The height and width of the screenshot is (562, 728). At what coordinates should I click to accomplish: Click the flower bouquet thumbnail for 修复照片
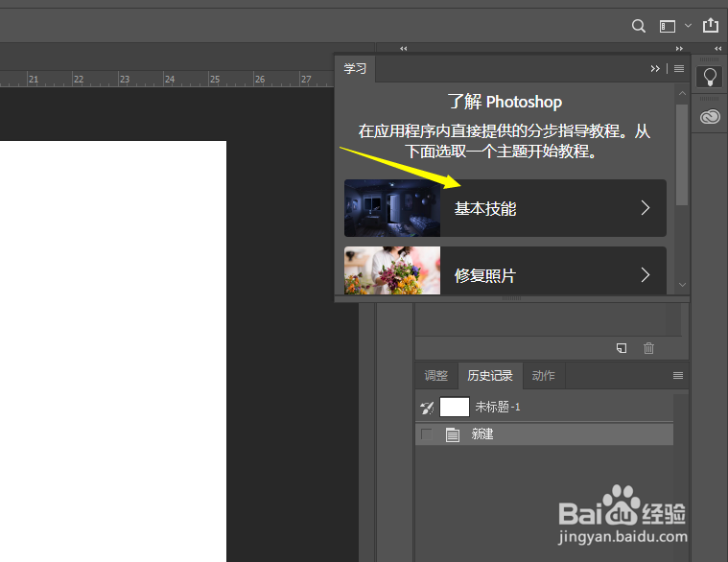(392, 270)
